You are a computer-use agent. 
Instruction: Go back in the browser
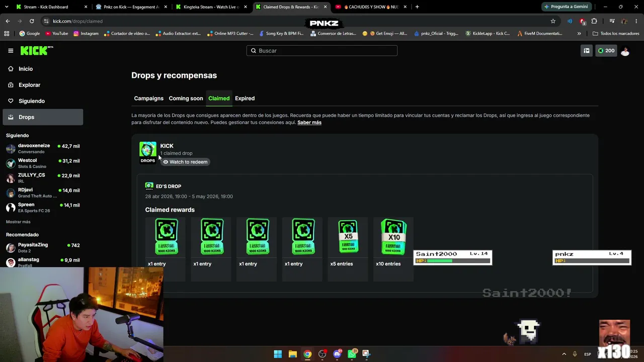[x=8, y=21]
